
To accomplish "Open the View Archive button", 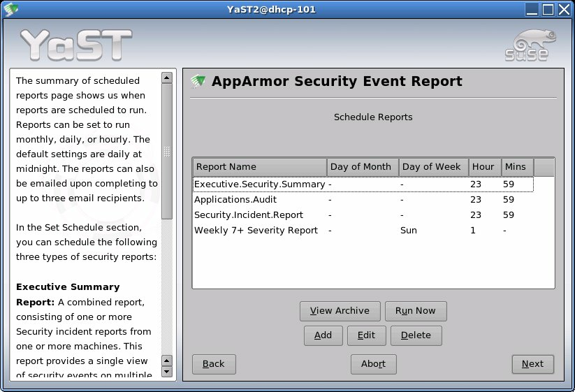I will point(340,311).
